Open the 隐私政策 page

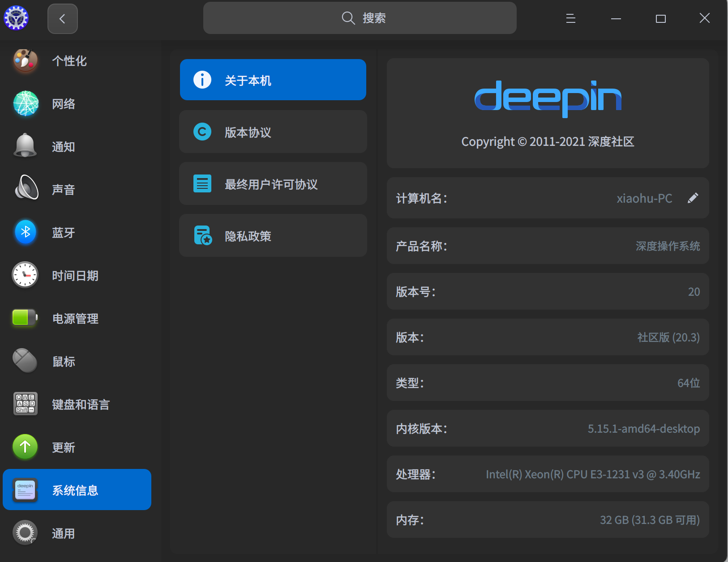coord(273,236)
